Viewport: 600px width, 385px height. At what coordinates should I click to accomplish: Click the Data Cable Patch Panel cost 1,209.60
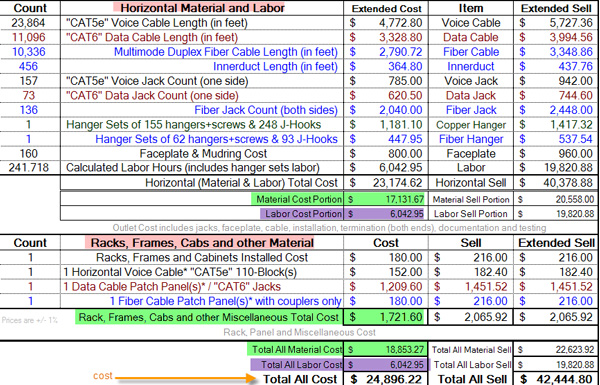pyautogui.click(x=386, y=287)
